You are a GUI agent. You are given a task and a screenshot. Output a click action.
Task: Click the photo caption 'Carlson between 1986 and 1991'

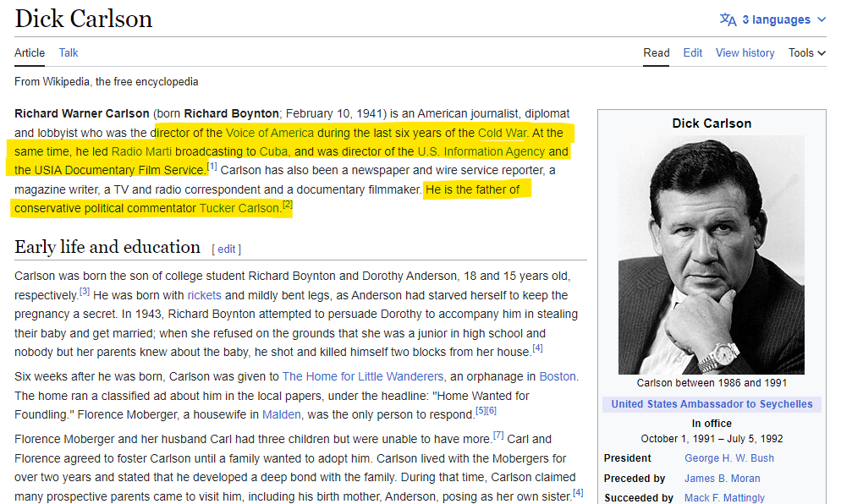point(712,383)
